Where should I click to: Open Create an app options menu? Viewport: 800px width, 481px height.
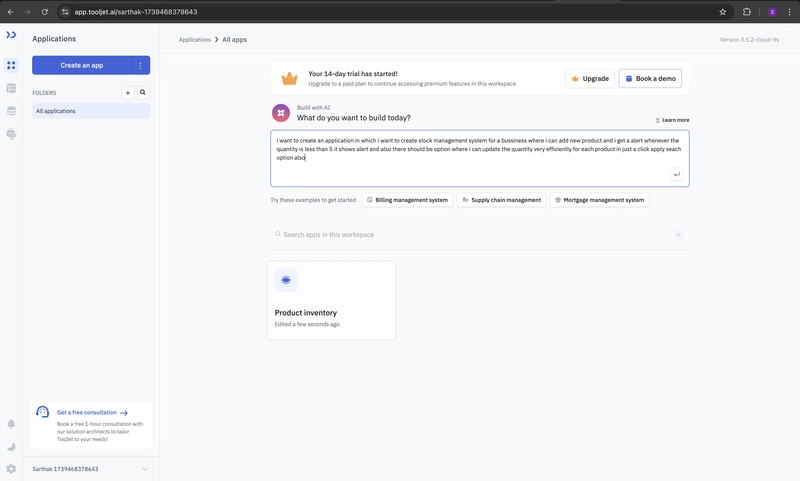(140, 65)
